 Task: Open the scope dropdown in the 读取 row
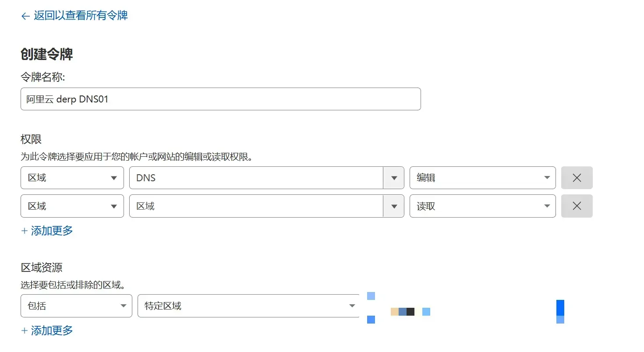click(x=72, y=206)
